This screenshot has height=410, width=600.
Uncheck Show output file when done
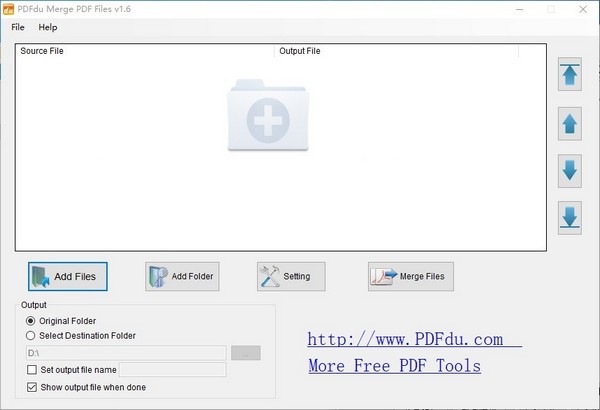[x=32, y=387]
